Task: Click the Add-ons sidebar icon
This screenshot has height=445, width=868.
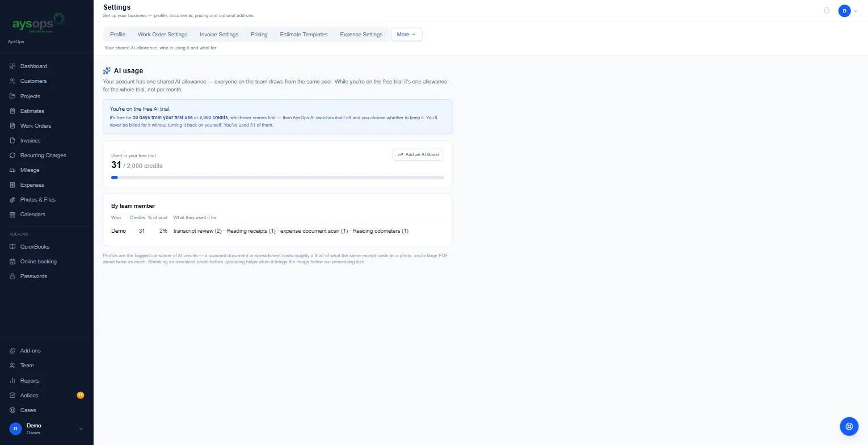Action: [12, 351]
